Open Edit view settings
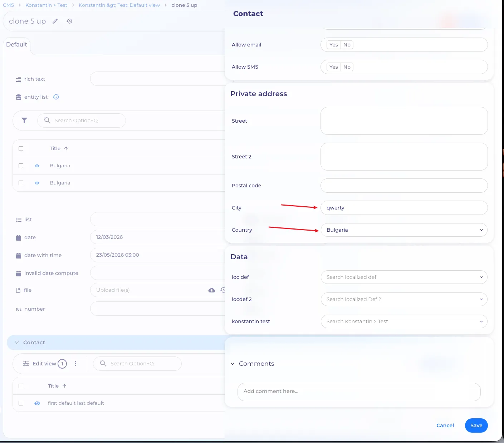The width and height of the screenshot is (504, 443). pyautogui.click(x=45, y=364)
